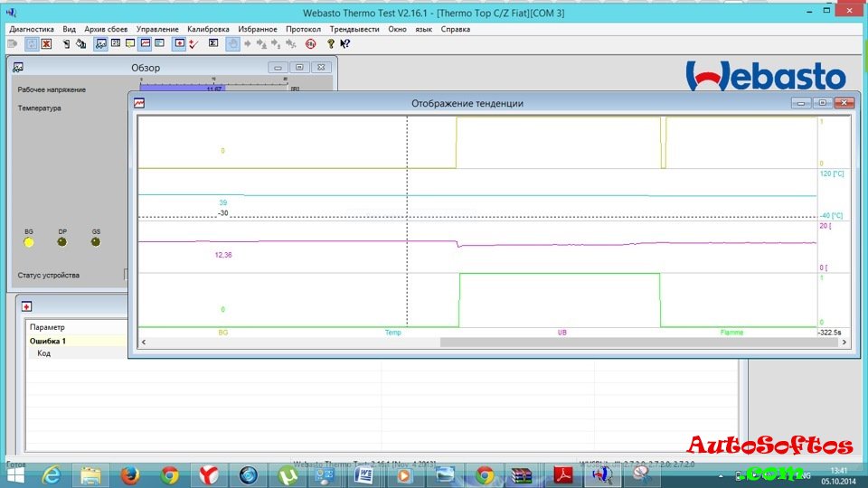
Task: Click the -322.5s time value
Action: click(x=830, y=333)
